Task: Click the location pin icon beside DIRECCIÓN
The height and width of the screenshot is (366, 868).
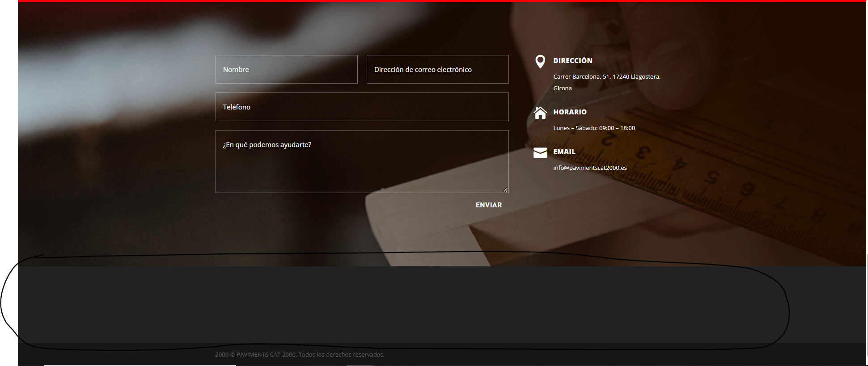Action: point(540,62)
